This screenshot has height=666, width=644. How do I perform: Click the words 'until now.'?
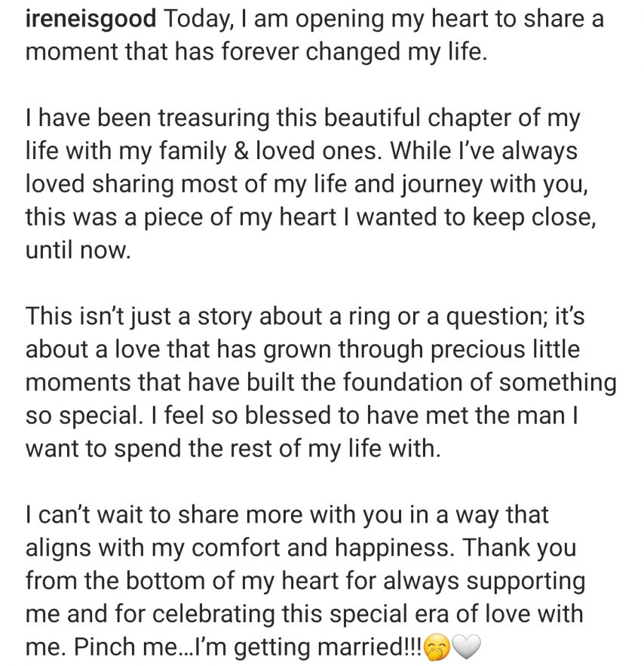point(78,250)
